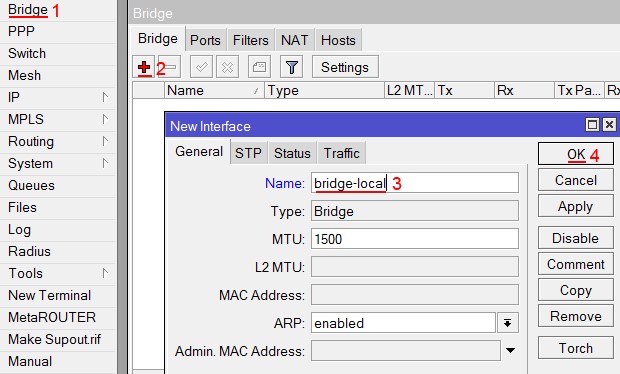620x374 pixels.
Task: Select the Traffic tab
Action: (342, 153)
